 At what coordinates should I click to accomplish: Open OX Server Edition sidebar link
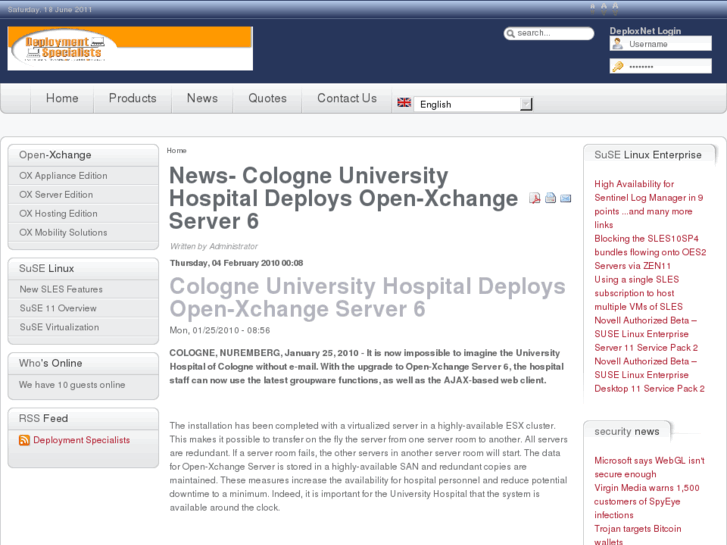tap(56, 195)
